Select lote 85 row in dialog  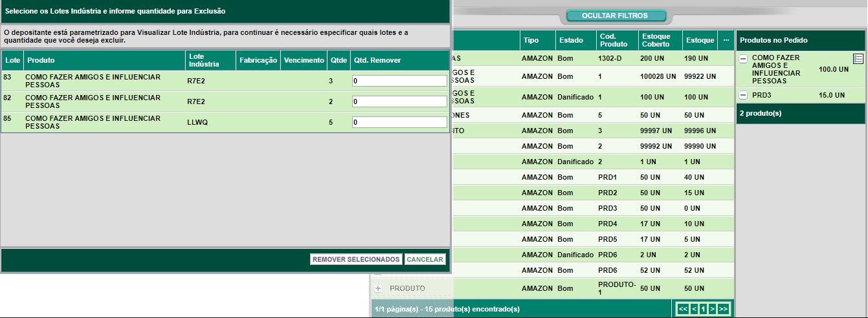point(225,122)
